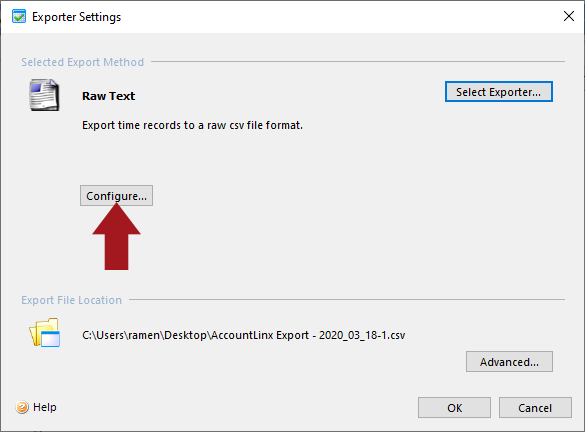This screenshot has width=585, height=432.
Task: Select the export file path text
Action: pyautogui.click(x=244, y=335)
